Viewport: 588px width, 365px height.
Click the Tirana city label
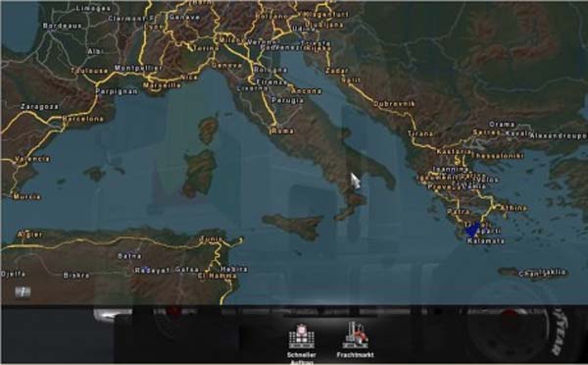[x=420, y=133]
